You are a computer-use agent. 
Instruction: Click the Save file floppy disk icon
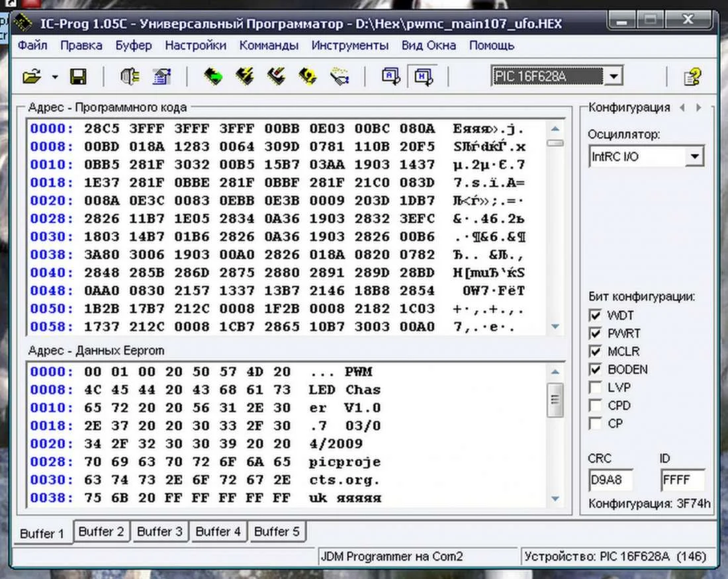pos(78,77)
